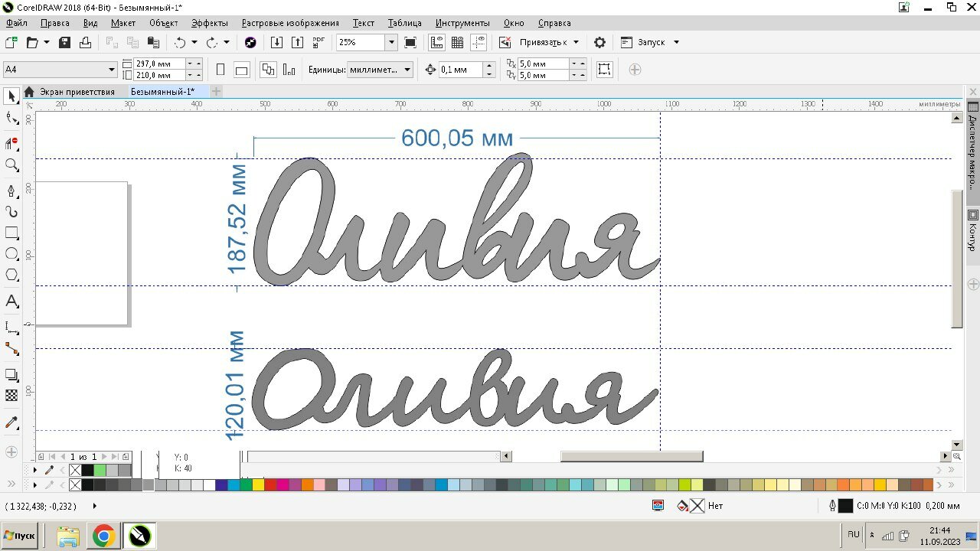Open the Объект menu
Viewport: 980px width, 551px height.
(x=164, y=23)
